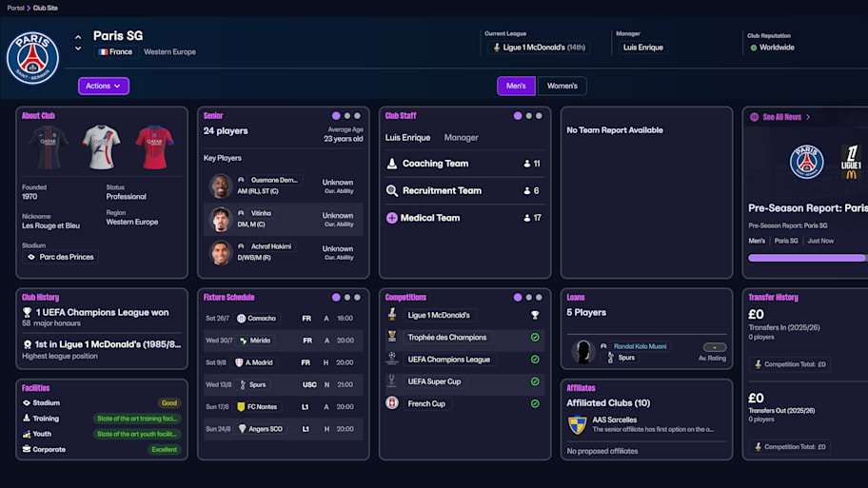Open the FC Nantes crest icon
The width and height of the screenshot is (868, 488).
tap(241, 407)
